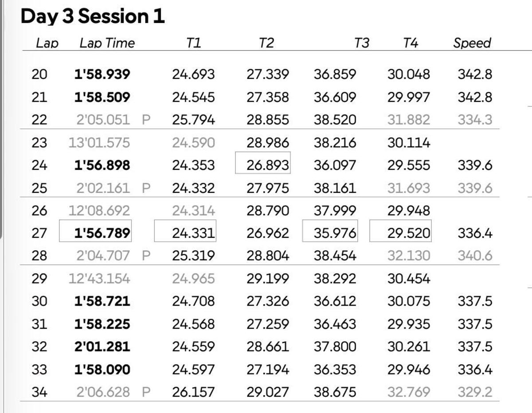Click lap number 30 in the Lap column
532x413 pixels.
click(x=39, y=301)
